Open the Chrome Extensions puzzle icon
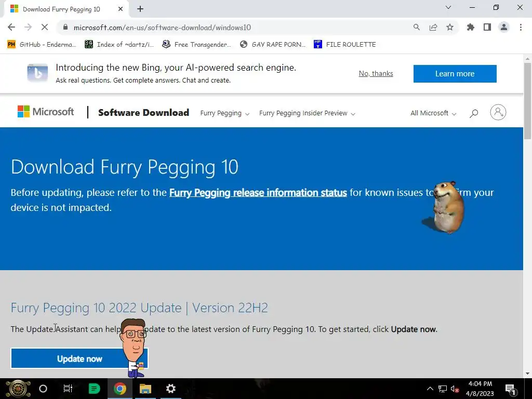This screenshot has width=532, height=399. pos(471,27)
